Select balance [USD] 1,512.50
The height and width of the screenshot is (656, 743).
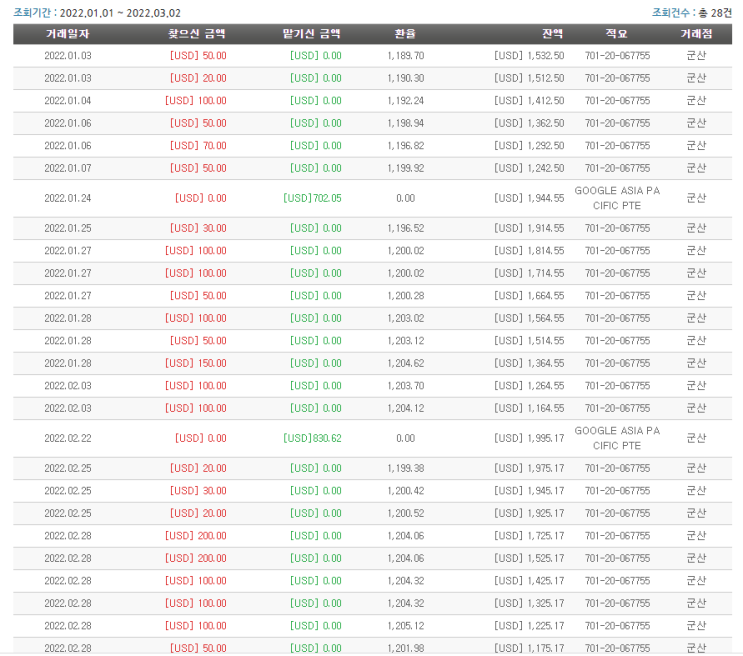(529, 78)
